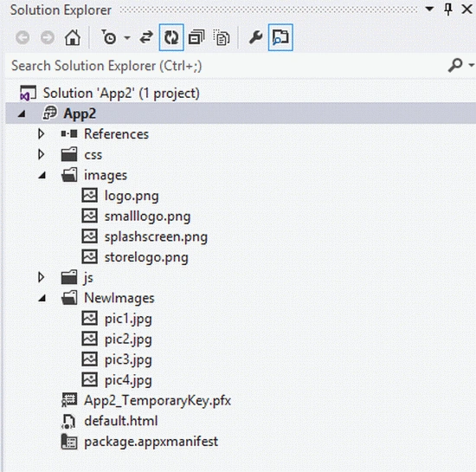Click the logo.png image icon
The height and width of the screenshot is (472, 476).
(90, 196)
